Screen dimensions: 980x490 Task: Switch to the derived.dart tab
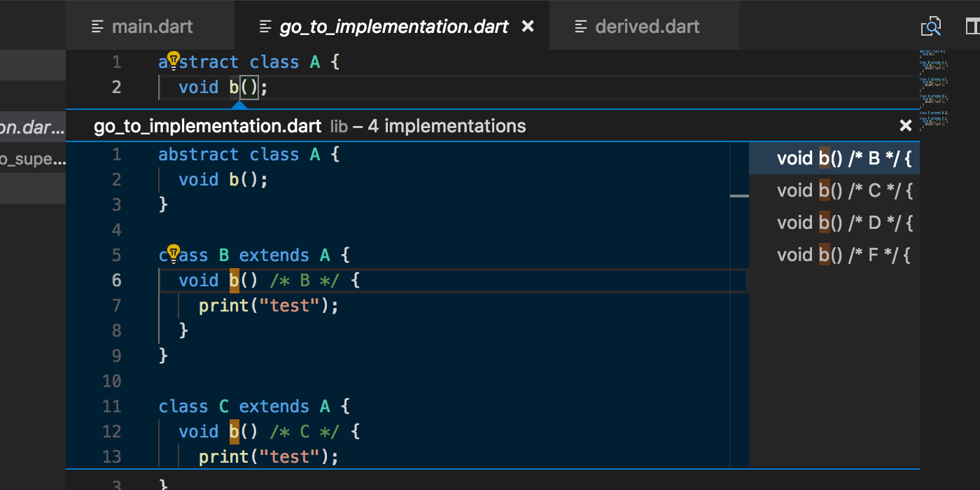pyautogui.click(x=647, y=27)
